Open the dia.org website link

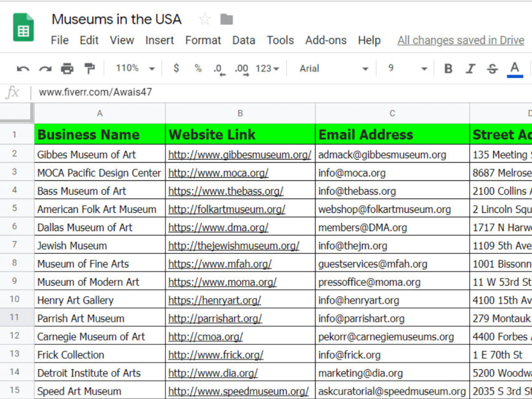[213, 373]
